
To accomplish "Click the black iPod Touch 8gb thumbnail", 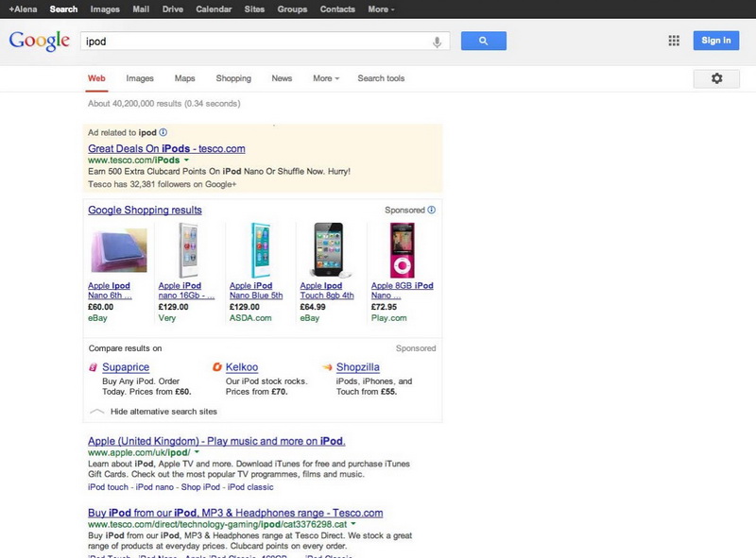I will (330, 250).
